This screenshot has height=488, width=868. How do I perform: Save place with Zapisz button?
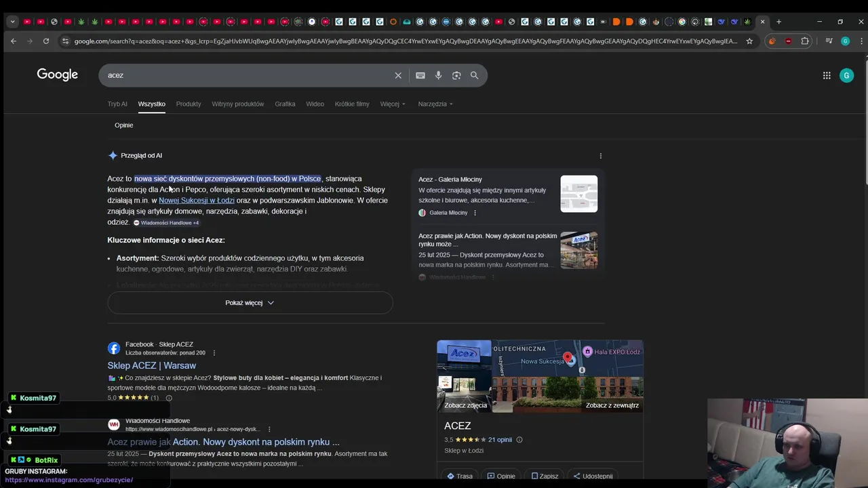click(x=545, y=476)
